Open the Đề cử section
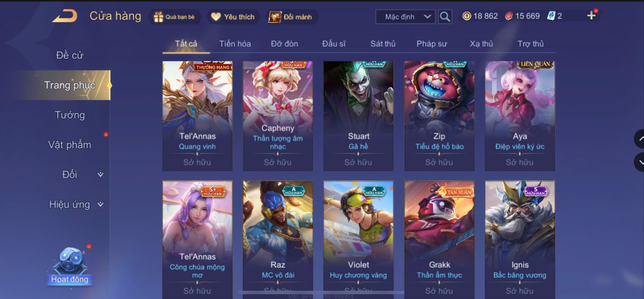 click(70, 55)
